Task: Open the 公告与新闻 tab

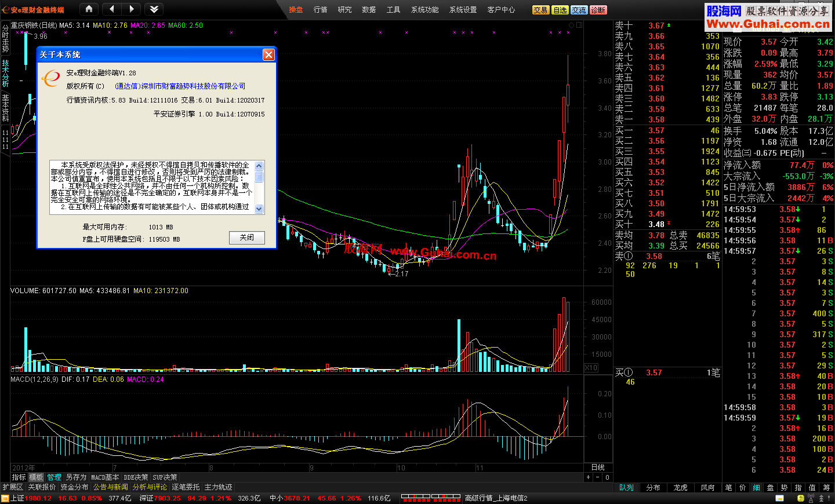Action: point(111,487)
